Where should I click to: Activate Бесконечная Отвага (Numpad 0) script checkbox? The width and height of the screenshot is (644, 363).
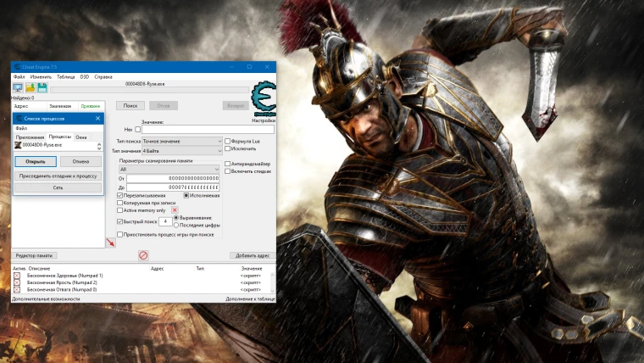click(x=17, y=289)
